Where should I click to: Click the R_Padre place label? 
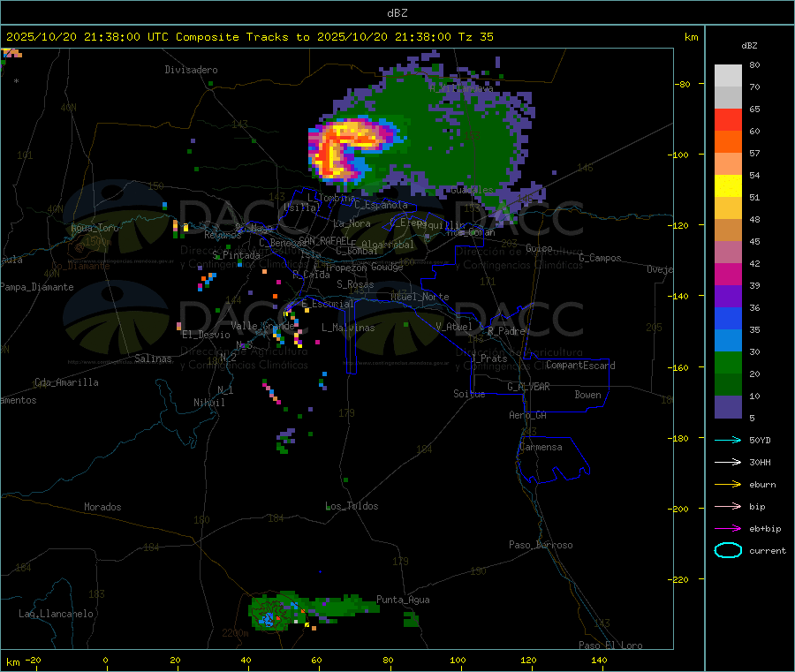click(x=506, y=331)
